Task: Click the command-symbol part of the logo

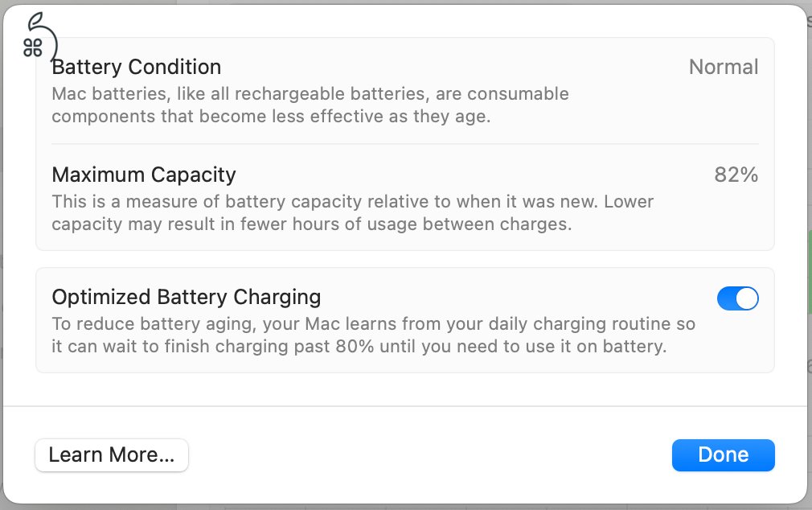Action: pos(33,47)
